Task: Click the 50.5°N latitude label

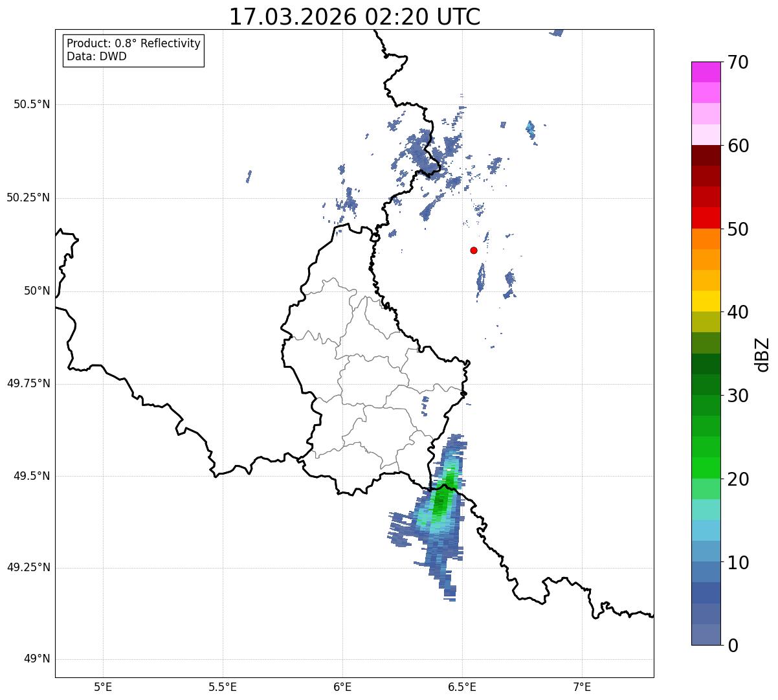Action: [x=32, y=104]
